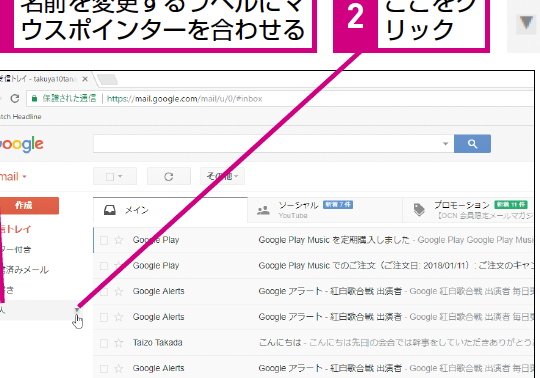Screen dimensions: 540x378
Task: Open the select-all dropdown arrow
Action: coord(120,176)
